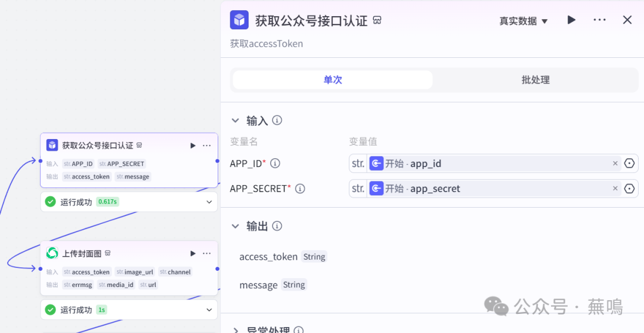Expand the 运行成功 1s result row

pyautogui.click(x=209, y=310)
